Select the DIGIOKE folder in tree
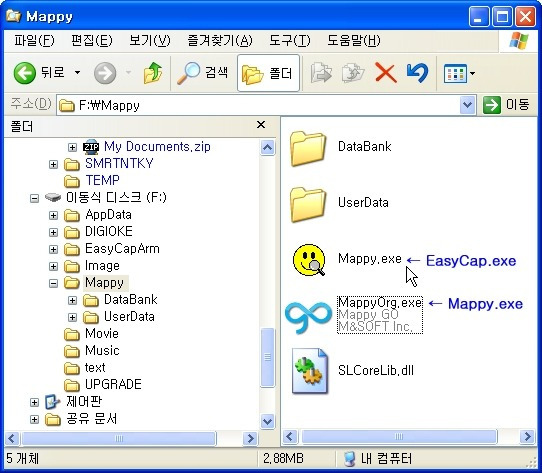Image resolution: width=542 pixels, height=473 pixels. (x=109, y=231)
